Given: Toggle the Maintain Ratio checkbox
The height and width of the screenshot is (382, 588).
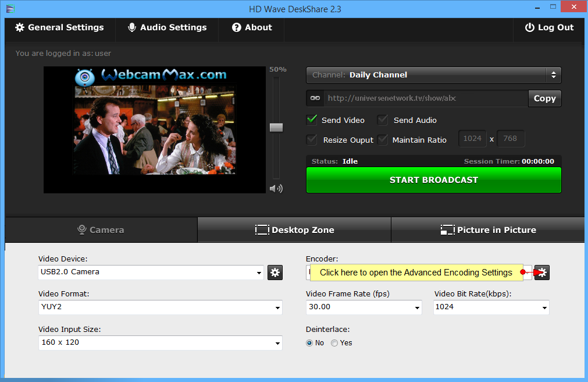Looking at the screenshot, I should [x=383, y=140].
